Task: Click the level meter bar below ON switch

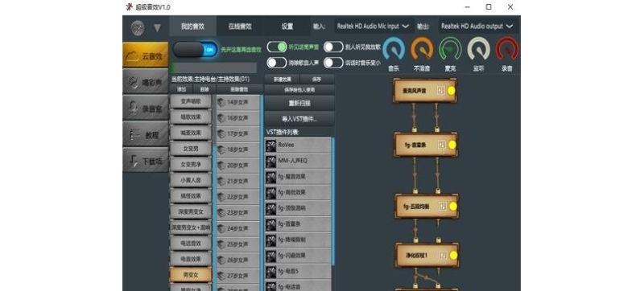Action: [213, 68]
